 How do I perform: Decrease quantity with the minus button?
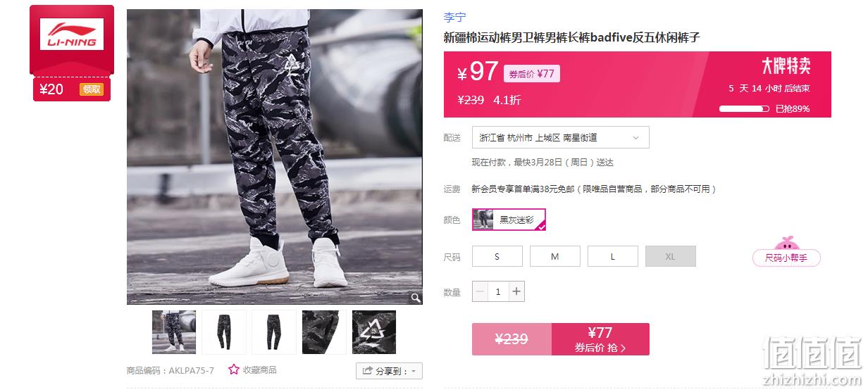[480, 291]
